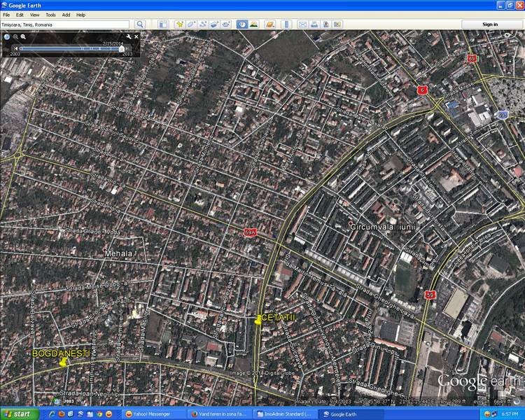The width and height of the screenshot is (525, 420).
Task: Click the Record a Tour icon
Action: [x=227, y=24]
